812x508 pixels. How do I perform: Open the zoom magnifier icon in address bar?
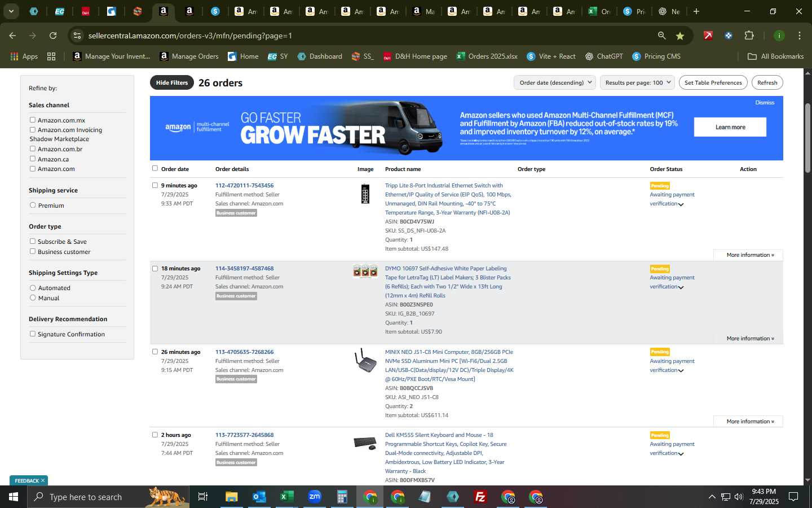coord(661,36)
